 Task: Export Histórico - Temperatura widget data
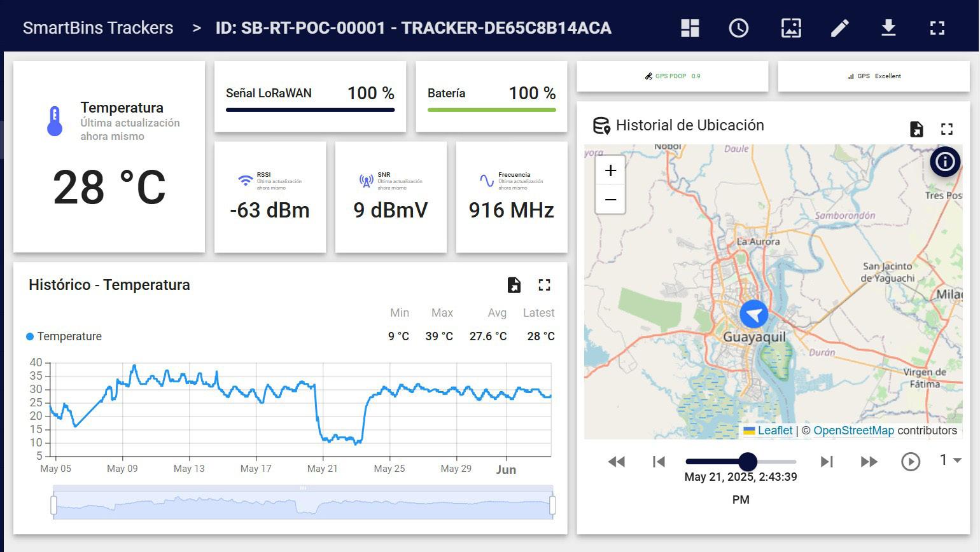tap(514, 285)
